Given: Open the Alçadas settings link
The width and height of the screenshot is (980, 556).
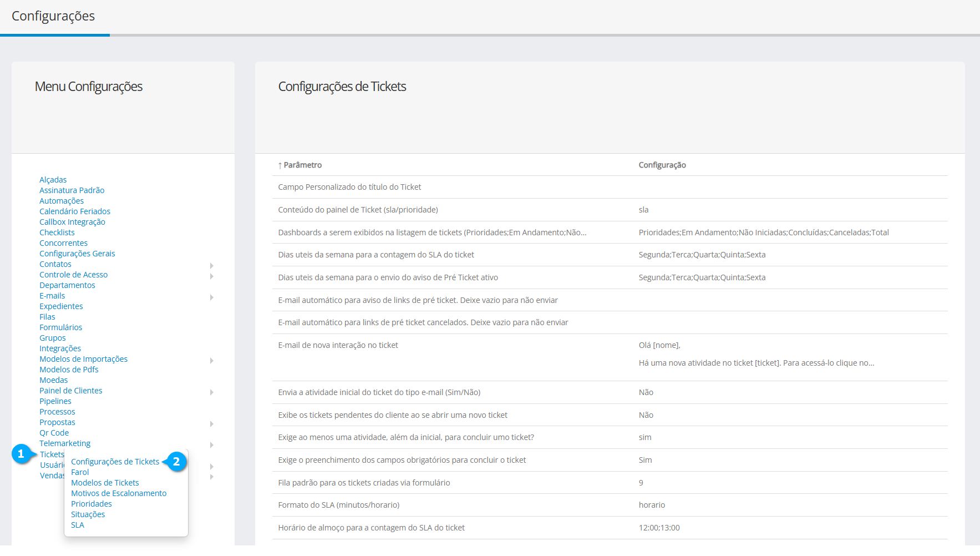Looking at the screenshot, I should 53,180.
